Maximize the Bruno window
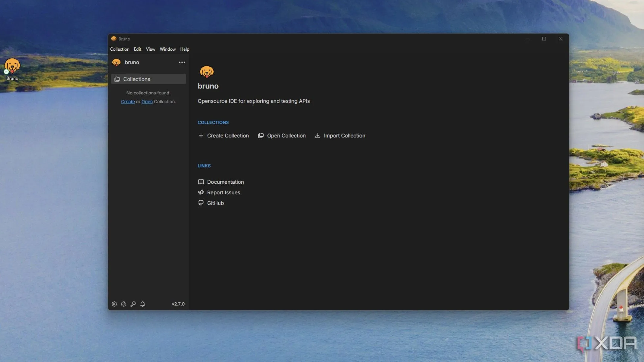 pos(544,39)
